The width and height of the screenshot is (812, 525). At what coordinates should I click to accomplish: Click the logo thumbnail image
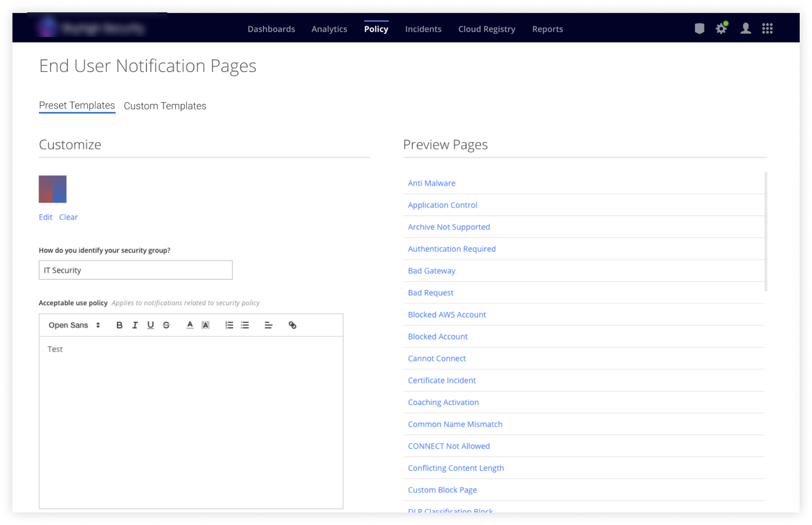pos(52,189)
